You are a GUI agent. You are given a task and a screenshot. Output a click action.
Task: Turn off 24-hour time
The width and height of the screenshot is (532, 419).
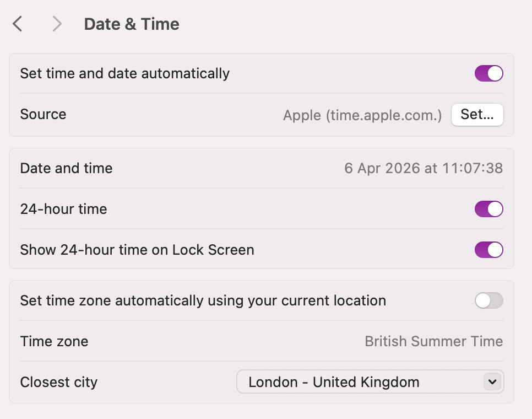tap(488, 209)
